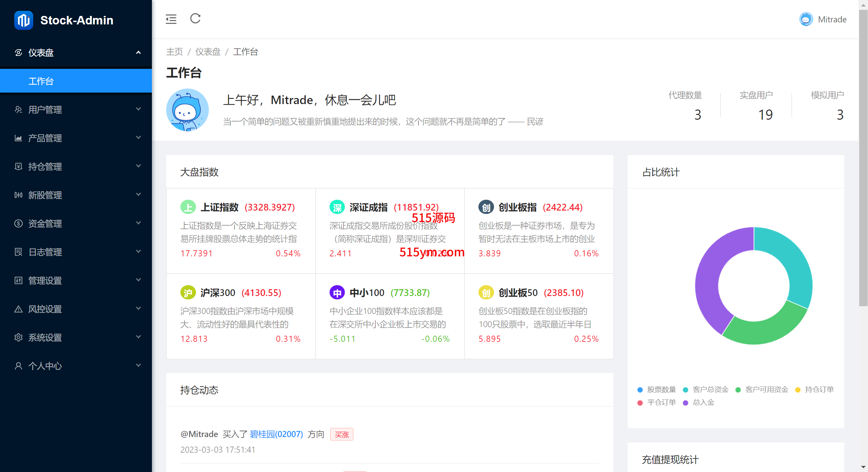Click the 上证指数 green circle icon
The image size is (868, 472).
(188, 207)
